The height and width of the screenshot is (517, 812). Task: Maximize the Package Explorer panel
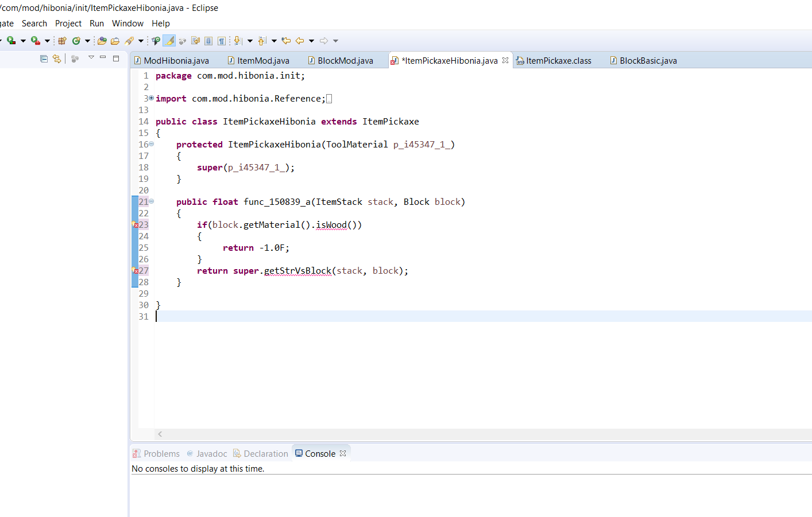tap(116, 59)
